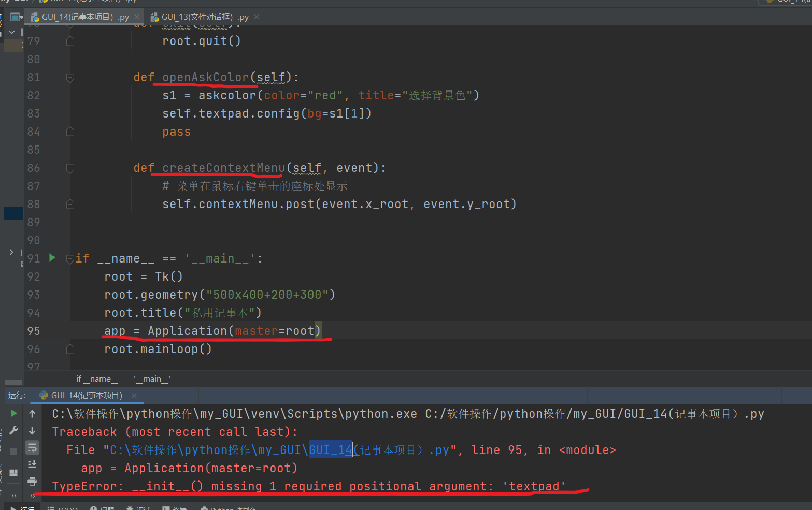Click the Traceback (most recent call last) line

point(175,432)
